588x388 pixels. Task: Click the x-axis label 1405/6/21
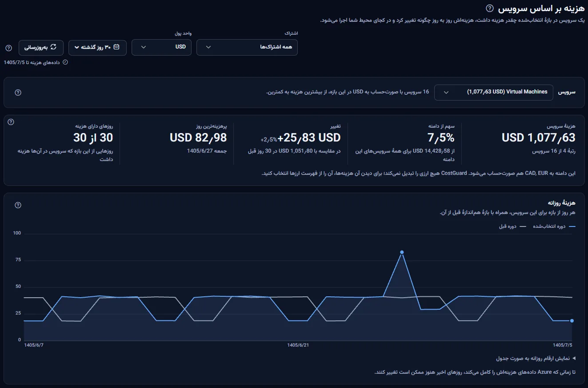tap(298, 345)
